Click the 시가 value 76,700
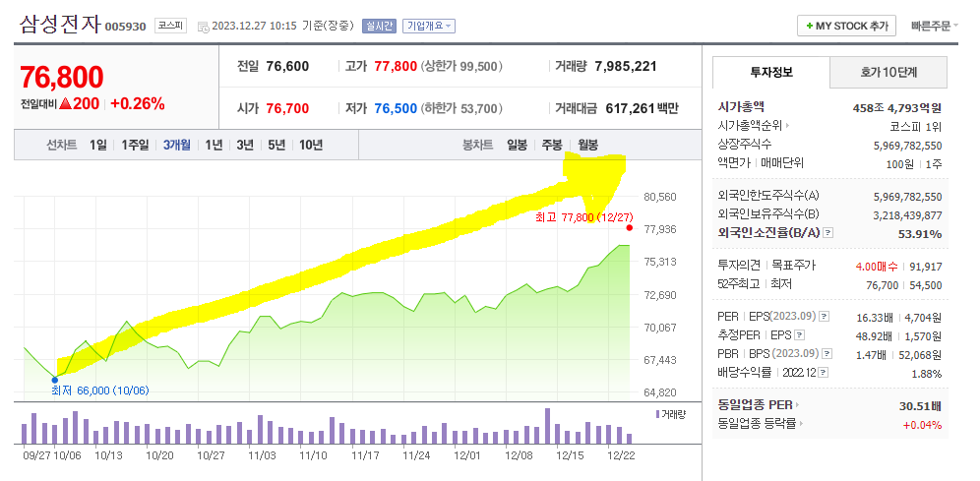This screenshot has width=980, height=481. pos(287,109)
